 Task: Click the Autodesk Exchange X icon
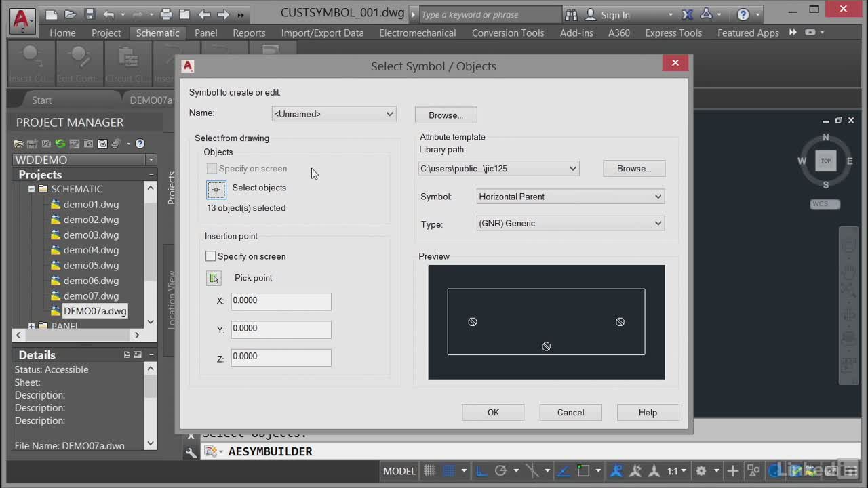pos(688,14)
